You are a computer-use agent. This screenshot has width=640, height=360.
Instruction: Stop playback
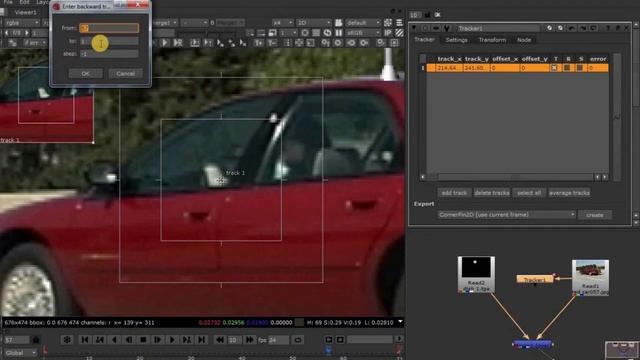pos(143,340)
